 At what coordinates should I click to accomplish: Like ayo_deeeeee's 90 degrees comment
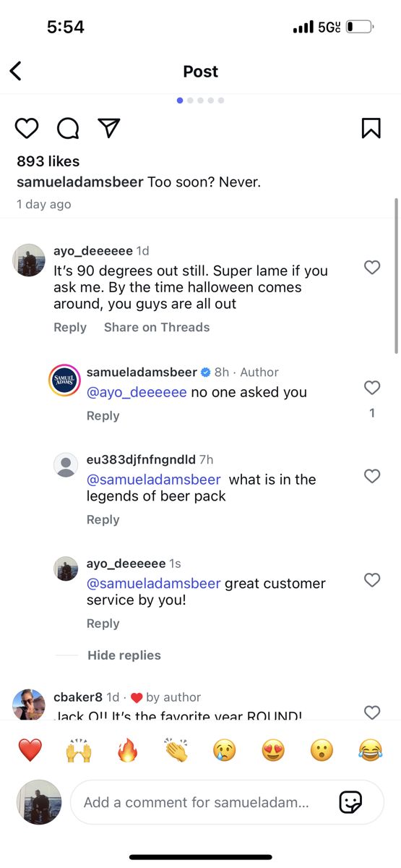pos(372,268)
